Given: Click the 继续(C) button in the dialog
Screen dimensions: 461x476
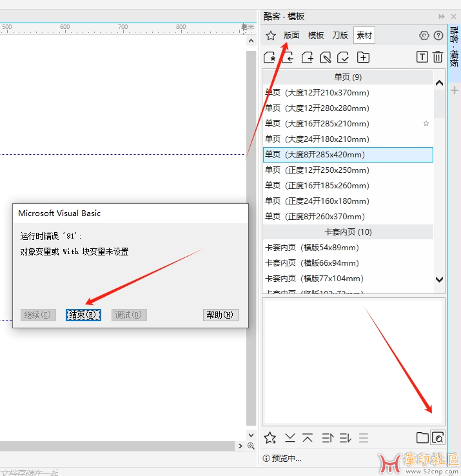Looking at the screenshot, I should coord(38,315).
